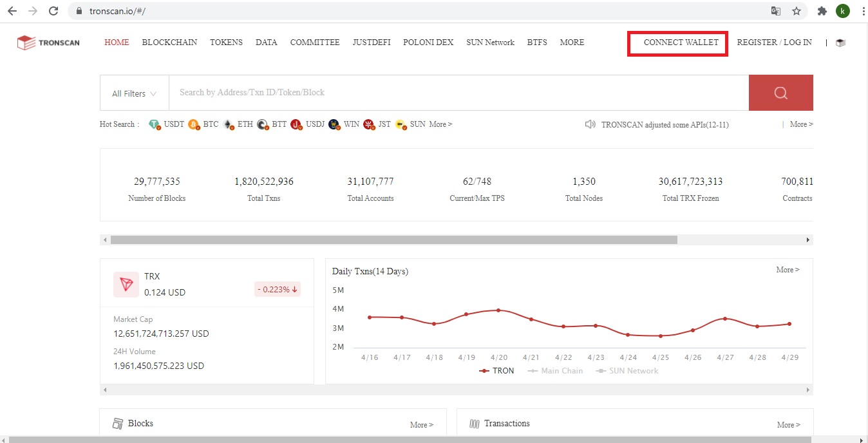Expand More hot search tokens

point(440,124)
